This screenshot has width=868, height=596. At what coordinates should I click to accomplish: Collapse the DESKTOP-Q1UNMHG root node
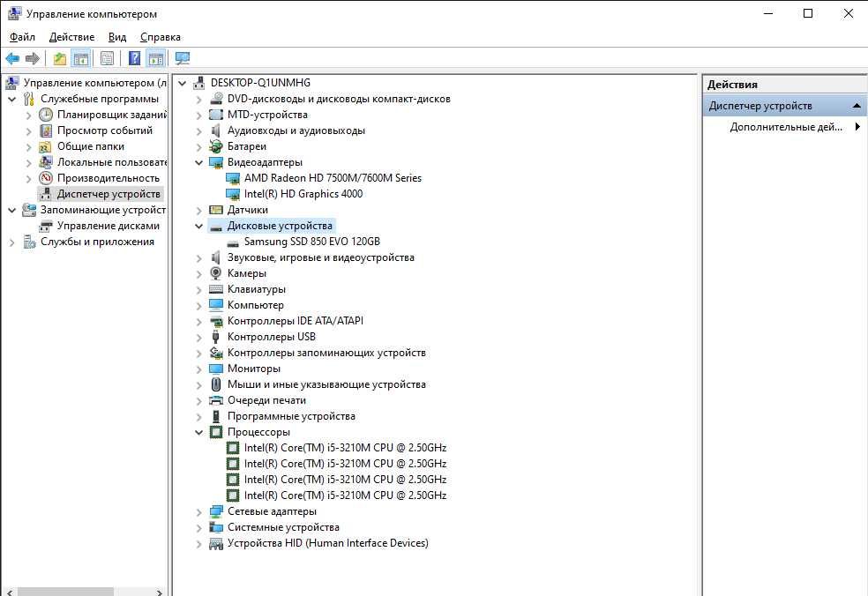pos(182,83)
